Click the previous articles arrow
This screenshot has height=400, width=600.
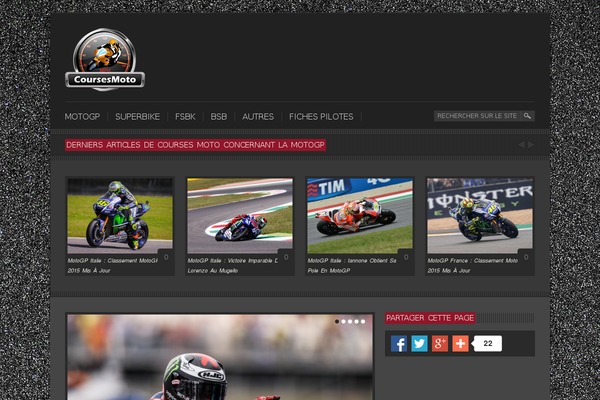(521, 145)
